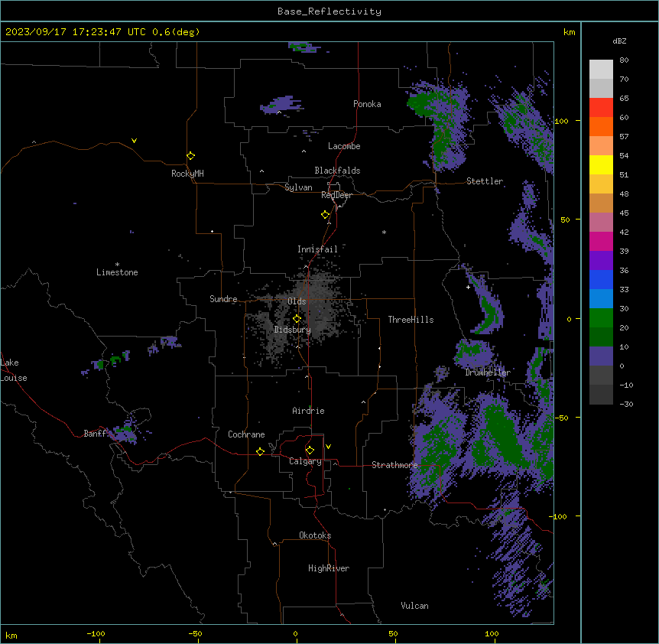Select the yellow diamond marker between Olds and Didsbury

(x=297, y=319)
